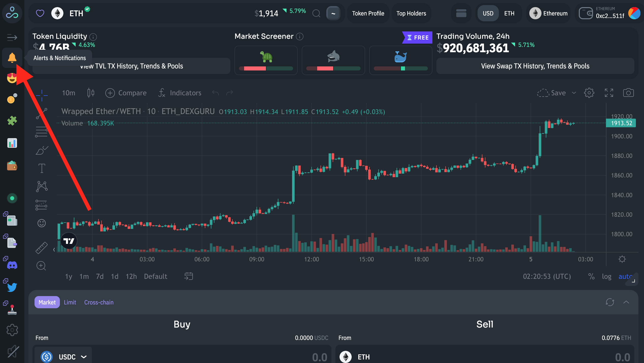Viewport: 644px width, 363px height.
Task: Take a chart snapshot with camera icon
Action: (628, 93)
